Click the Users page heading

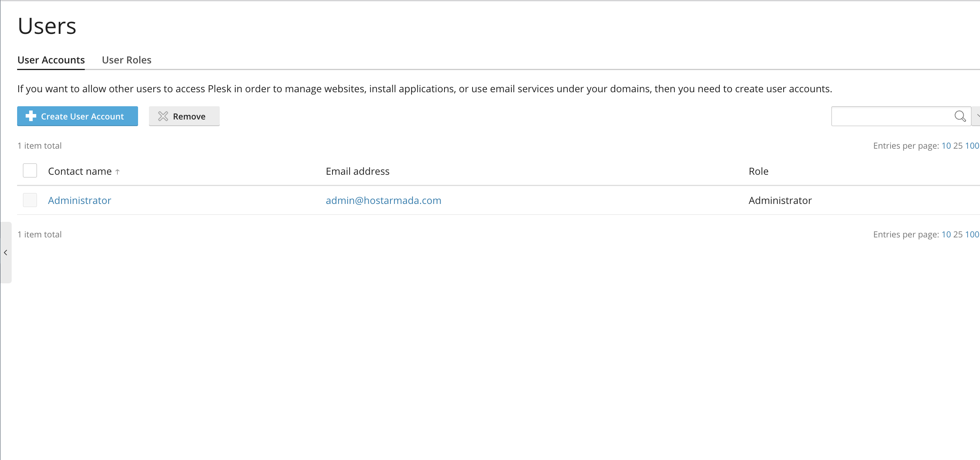pyautogui.click(x=47, y=26)
